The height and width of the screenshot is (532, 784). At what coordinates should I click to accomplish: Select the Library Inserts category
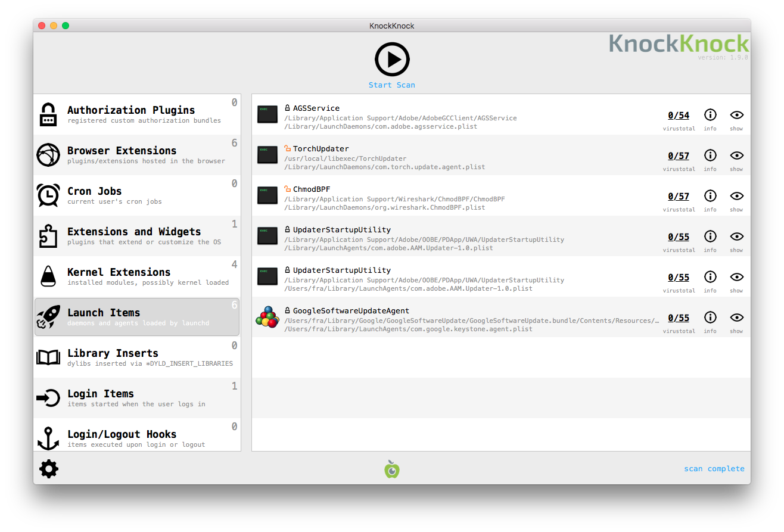pyautogui.click(x=137, y=357)
